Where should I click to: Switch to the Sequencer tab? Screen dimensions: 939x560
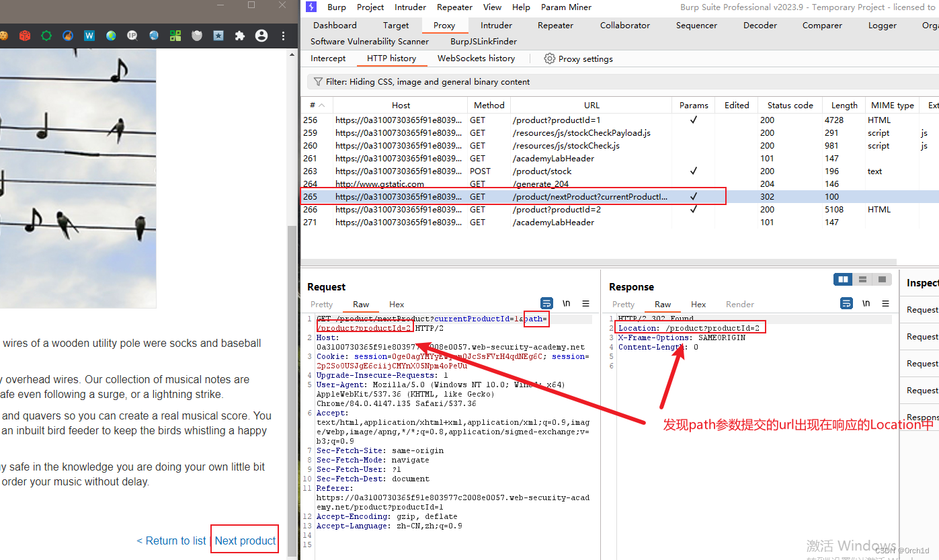tap(696, 25)
